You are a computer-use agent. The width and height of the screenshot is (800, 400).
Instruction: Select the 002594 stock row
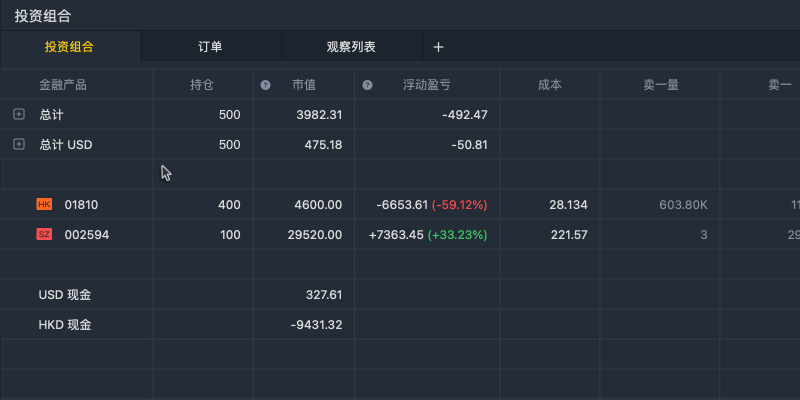click(x=400, y=235)
